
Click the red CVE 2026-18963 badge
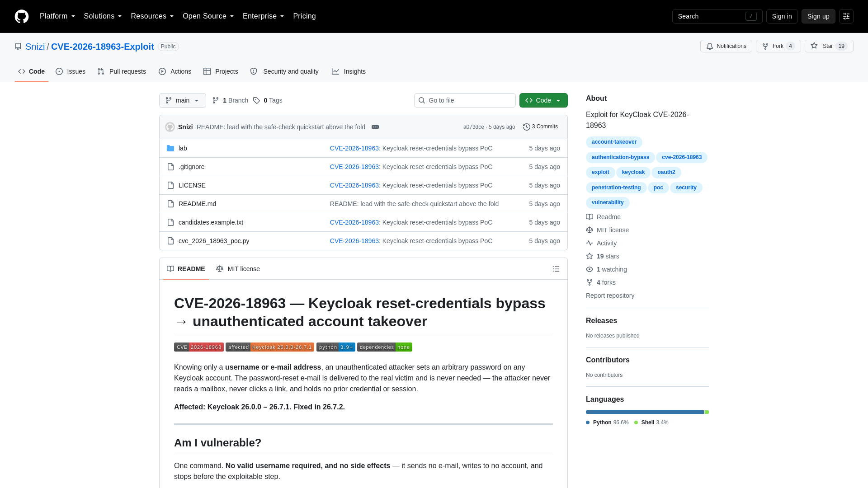pyautogui.click(x=199, y=347)
